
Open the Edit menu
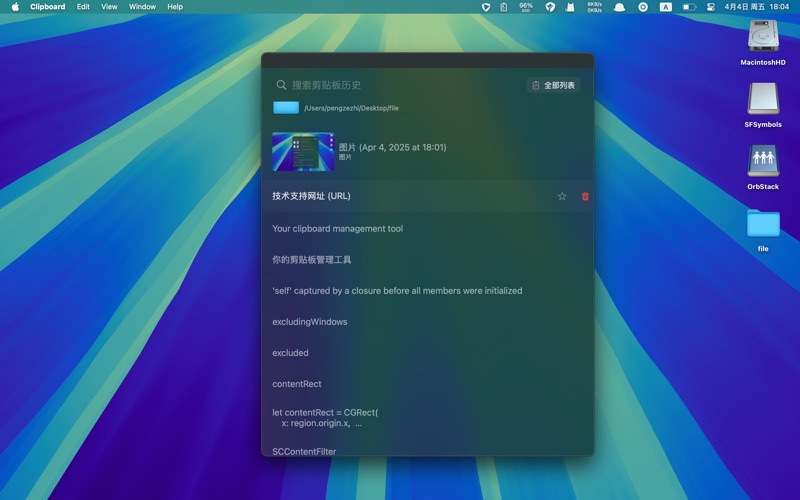point(83,7)
